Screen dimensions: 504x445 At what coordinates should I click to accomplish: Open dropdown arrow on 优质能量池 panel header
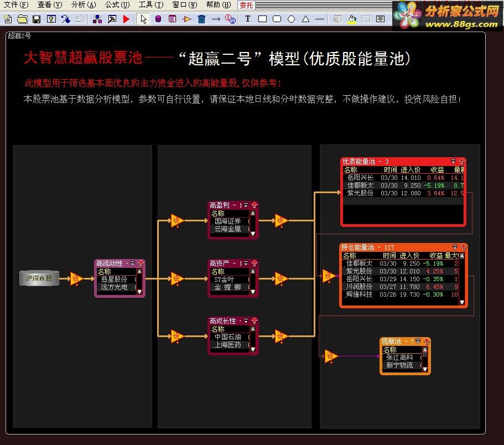coord(454,161)
